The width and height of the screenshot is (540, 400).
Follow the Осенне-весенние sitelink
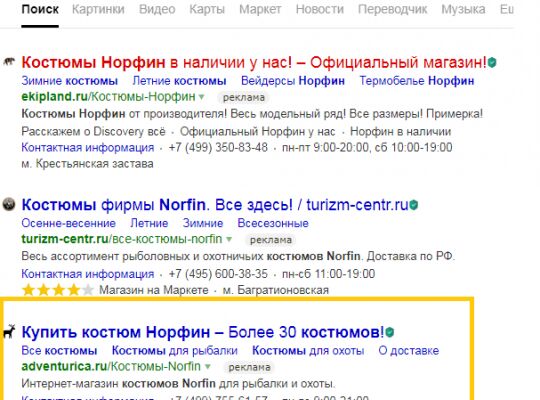pos(68,223)
